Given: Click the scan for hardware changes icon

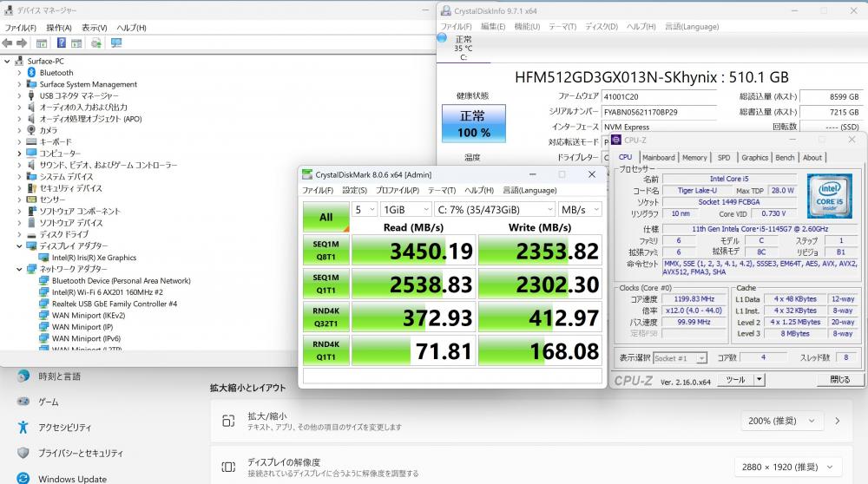Looking at the screenshot, I should coord(116,43).
